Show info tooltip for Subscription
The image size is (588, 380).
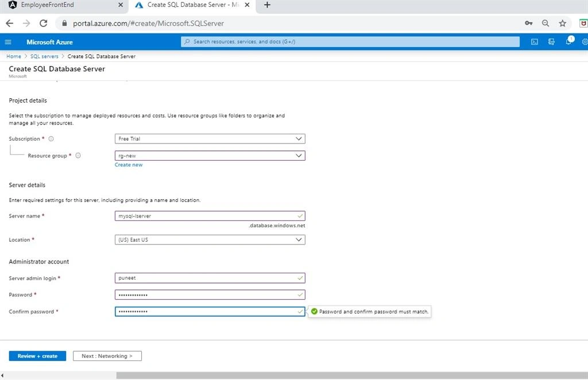click(x=51, y=139)
